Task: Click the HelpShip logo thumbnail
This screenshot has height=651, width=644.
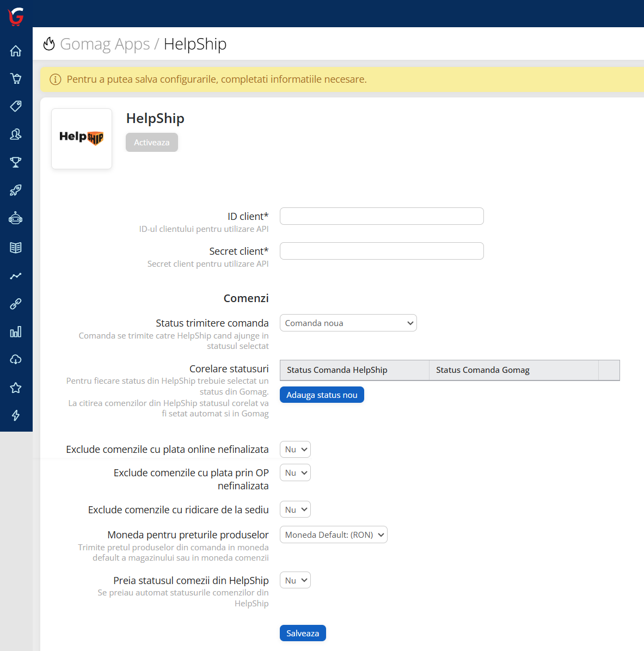Action: tap(81, 139)
